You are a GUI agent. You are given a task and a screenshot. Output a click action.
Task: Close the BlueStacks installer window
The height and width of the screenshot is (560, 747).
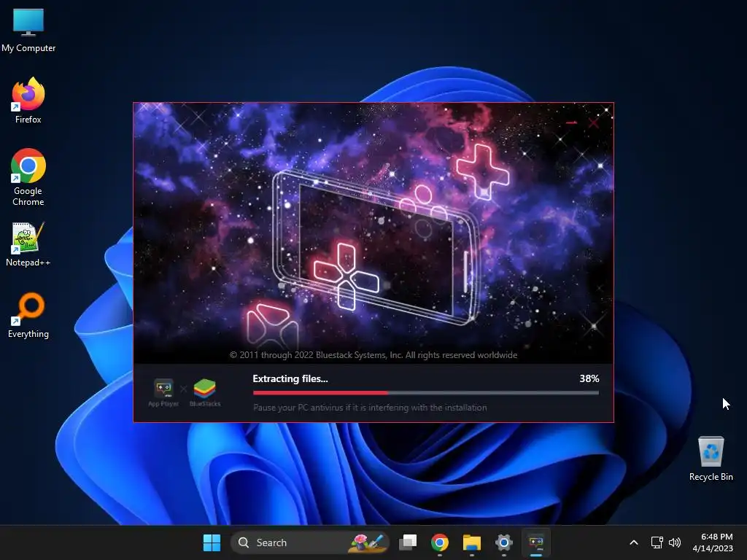(x=594, y=122)
